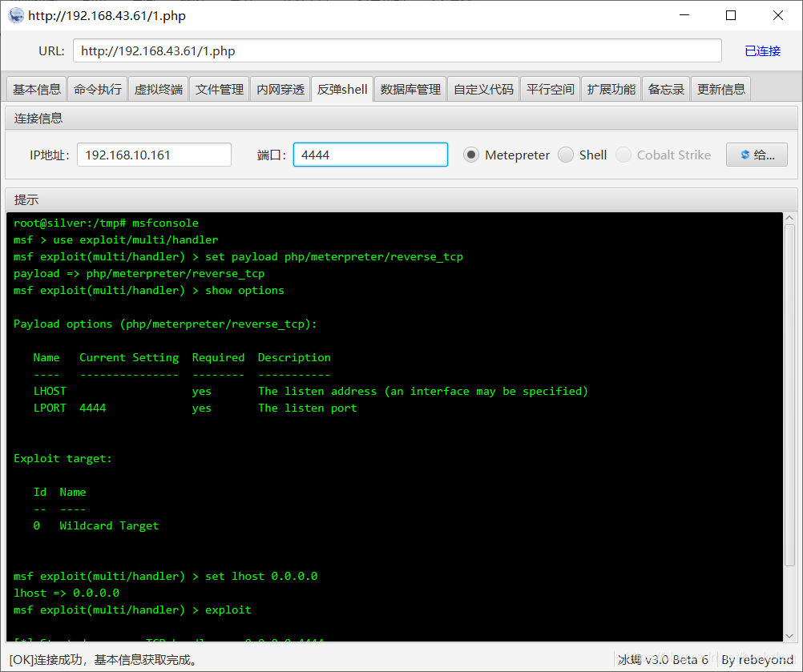Click the Behinder app icon in title bar
This screenshot has width=803, height=672.
[x=16, y=15]
